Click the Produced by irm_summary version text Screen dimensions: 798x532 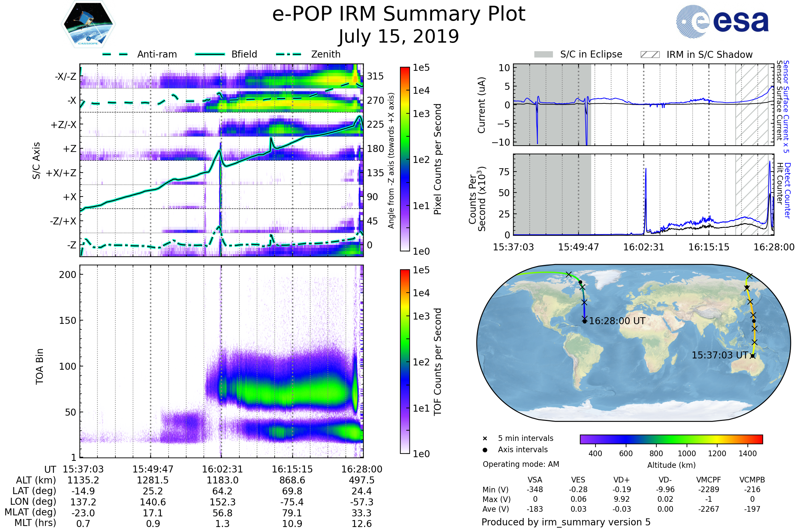pyautogui.click(x=566, y=522)
